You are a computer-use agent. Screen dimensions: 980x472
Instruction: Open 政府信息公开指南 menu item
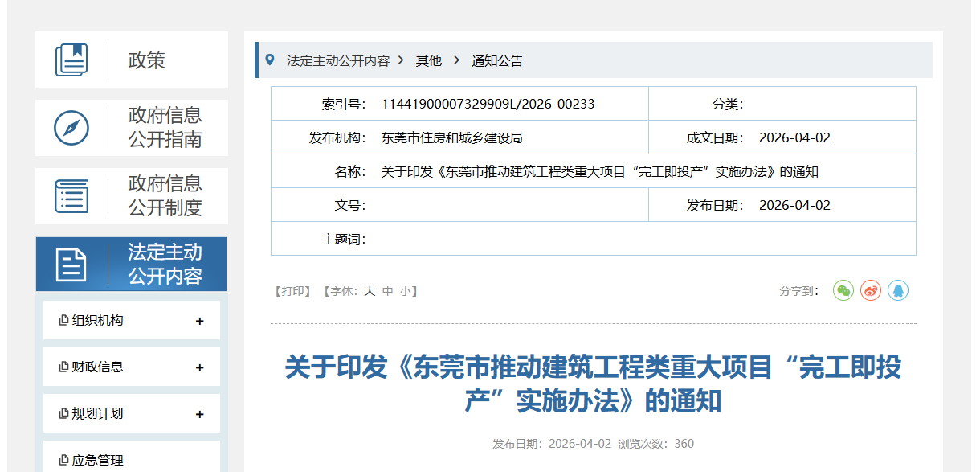point(165,128)
